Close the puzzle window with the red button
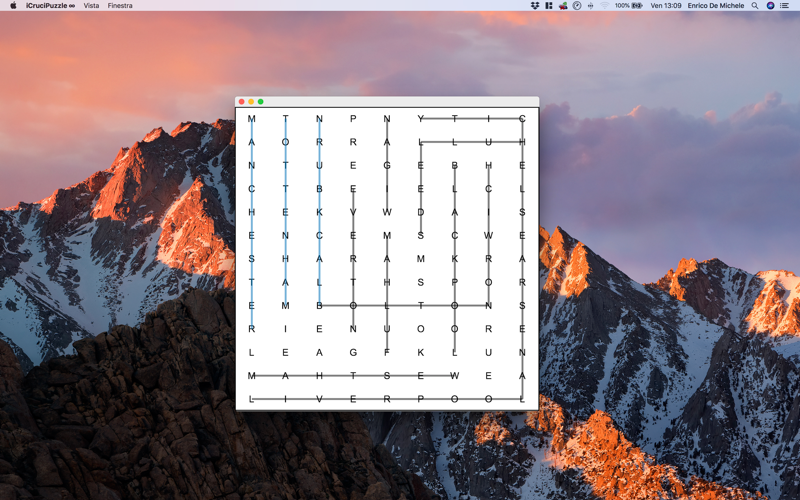 (242, 102)
